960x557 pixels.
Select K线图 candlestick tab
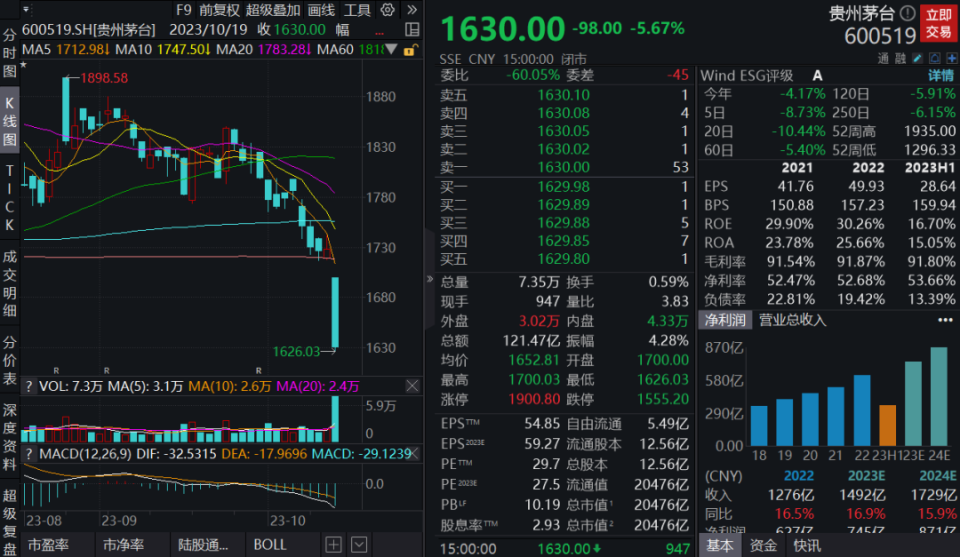(9, 121)
